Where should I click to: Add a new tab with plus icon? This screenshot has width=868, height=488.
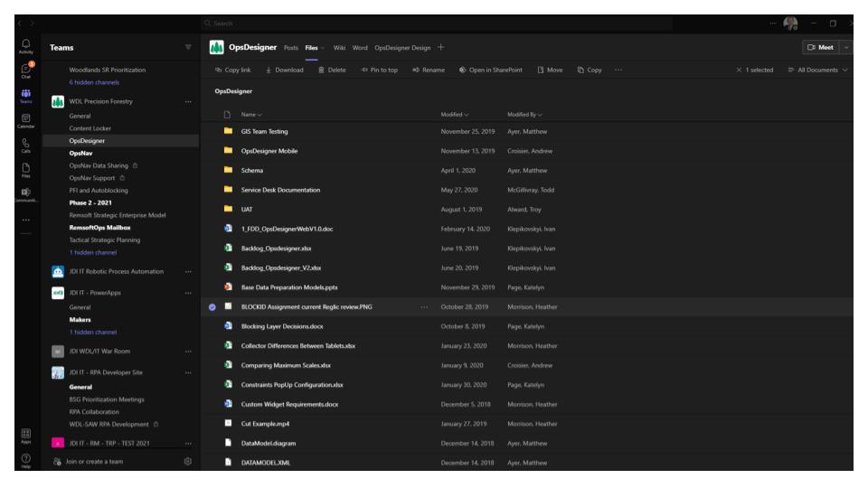coord(440,48)
